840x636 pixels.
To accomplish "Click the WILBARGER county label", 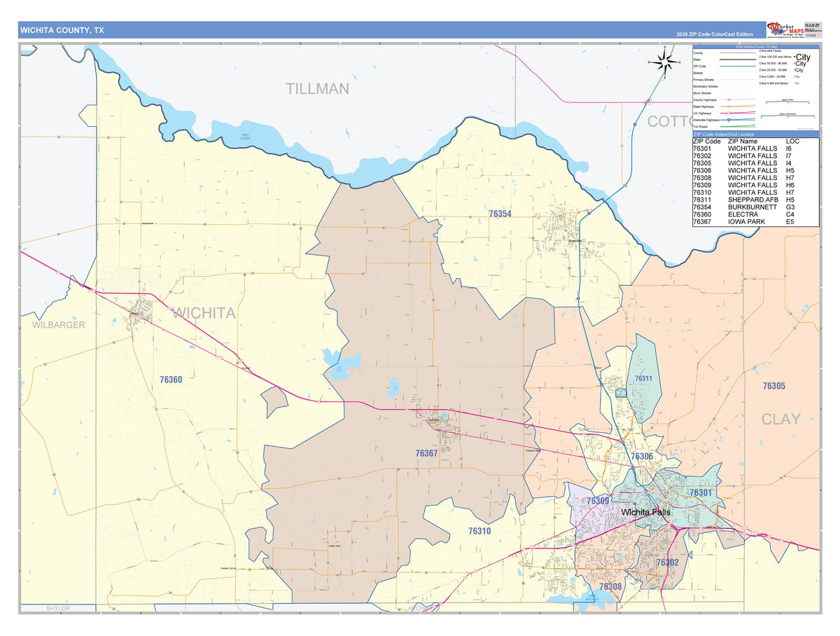I will tap(58, 325).
